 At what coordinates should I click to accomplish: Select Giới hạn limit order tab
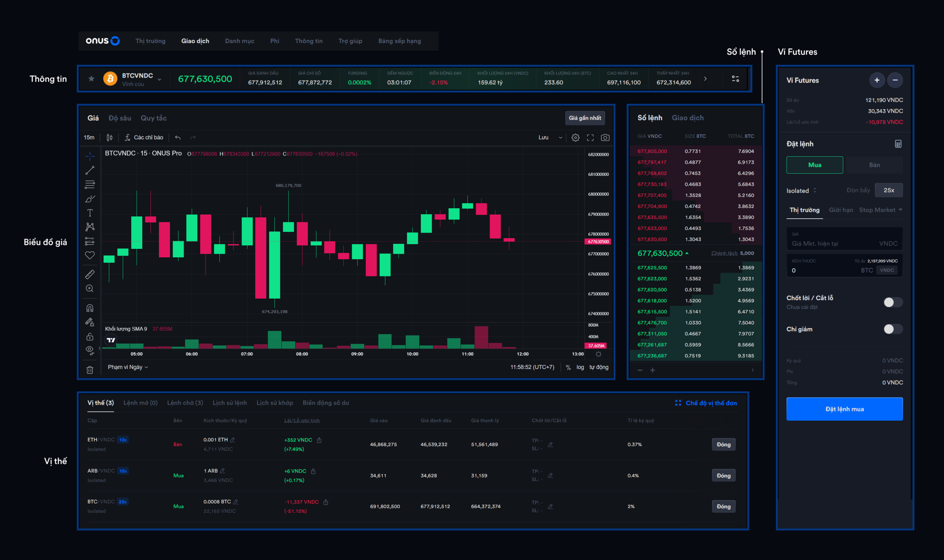(x=841, y=210)
